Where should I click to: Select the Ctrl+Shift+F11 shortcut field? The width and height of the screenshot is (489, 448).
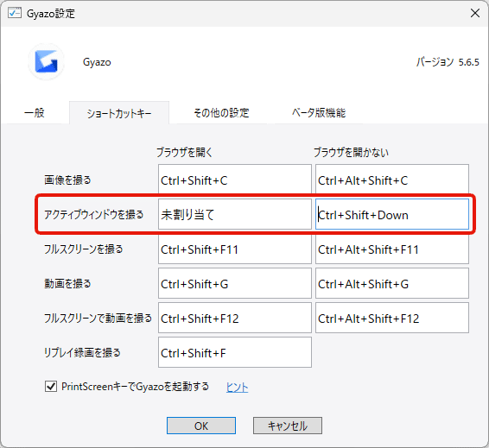[235, 249]
